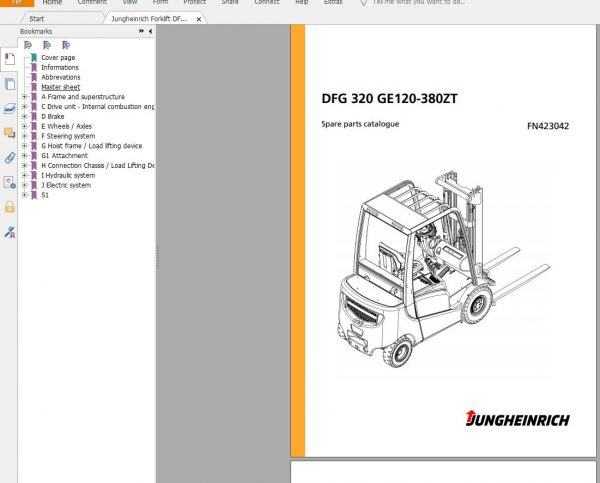Click the first bookmark toolbar icon
This screenshot has width=600, height=483.
coord(28,45)
